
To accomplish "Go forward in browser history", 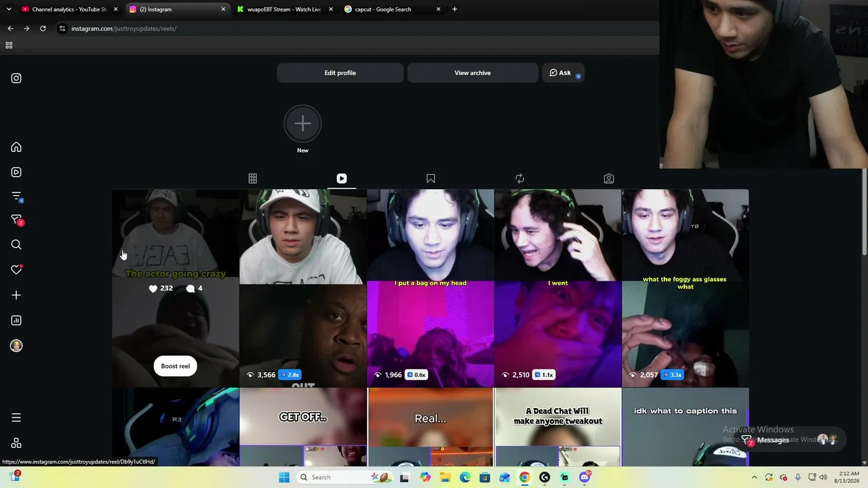I will pos(26,28).
